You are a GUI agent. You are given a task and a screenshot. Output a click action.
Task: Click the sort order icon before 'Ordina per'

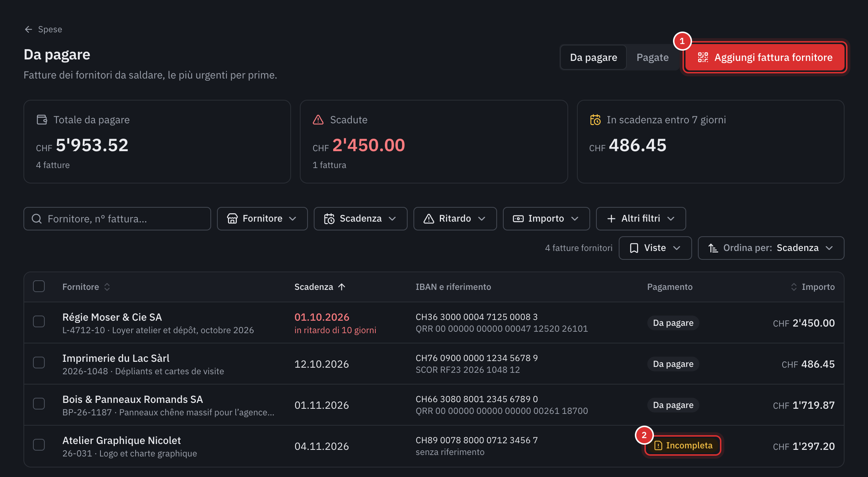pyautogui.click(x=713, y=248)
